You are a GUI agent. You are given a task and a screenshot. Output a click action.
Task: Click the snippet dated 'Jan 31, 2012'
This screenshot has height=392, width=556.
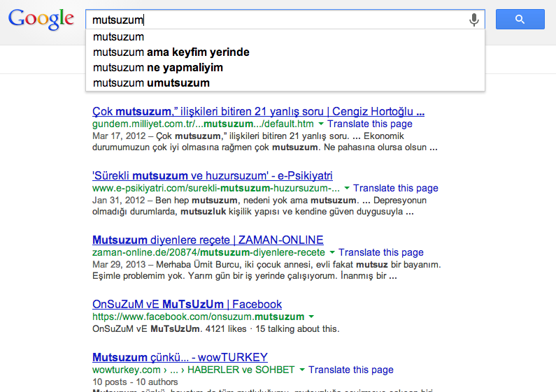click(x=259, y=206)
